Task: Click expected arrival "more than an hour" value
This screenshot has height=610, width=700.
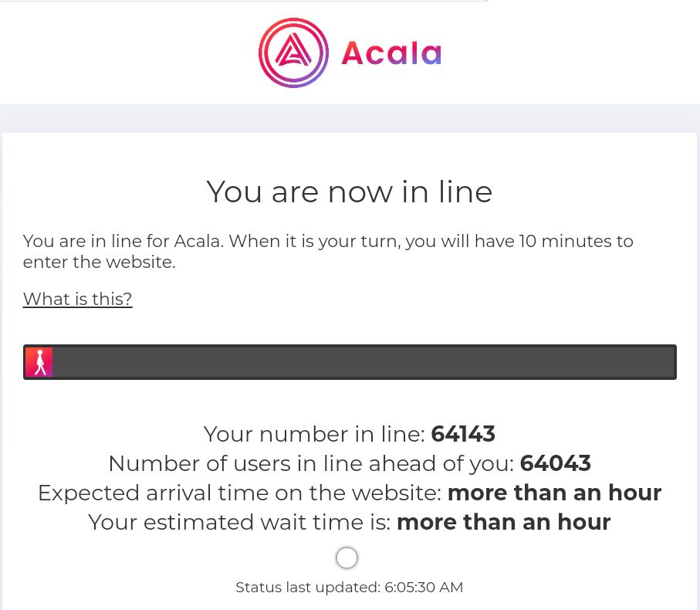Action: (x=554, y=493)
